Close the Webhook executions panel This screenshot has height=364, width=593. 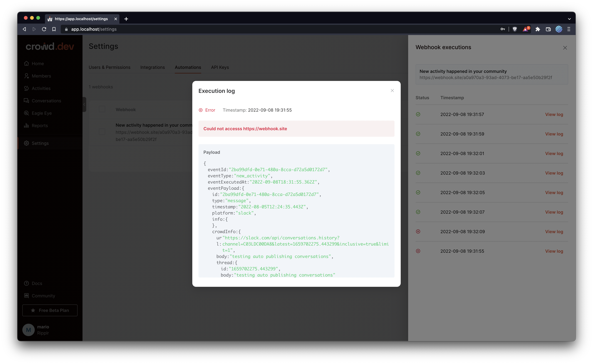565,48
